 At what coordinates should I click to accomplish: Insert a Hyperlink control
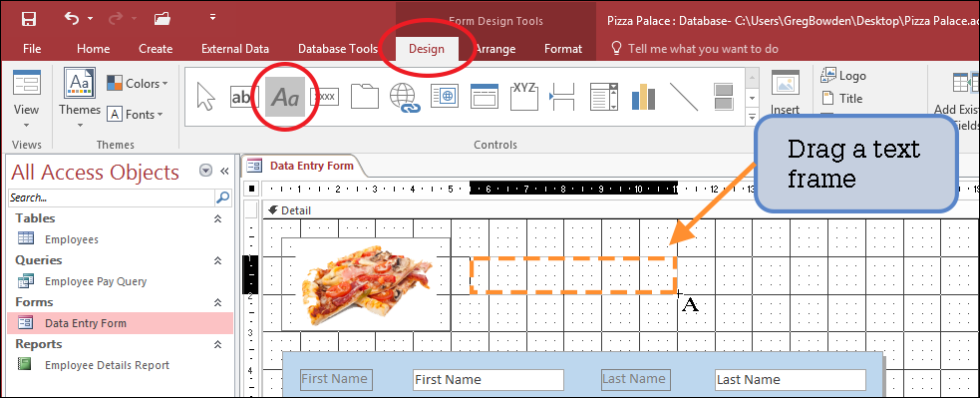(x=405, y=98)
